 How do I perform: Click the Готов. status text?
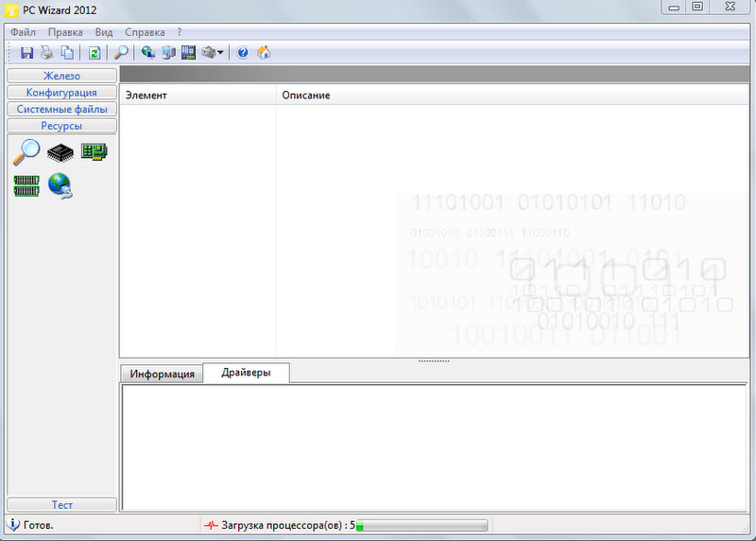pyautogui.click(x=38, y=525)
